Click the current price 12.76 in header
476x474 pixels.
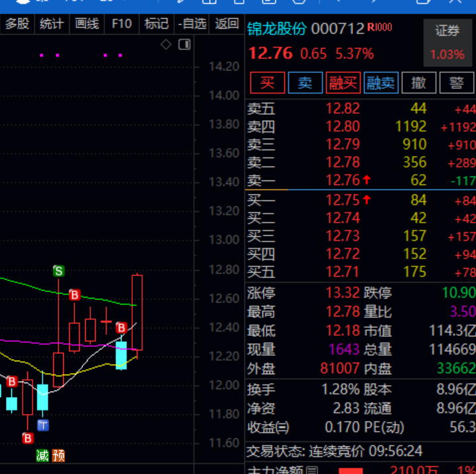[270, 54]
